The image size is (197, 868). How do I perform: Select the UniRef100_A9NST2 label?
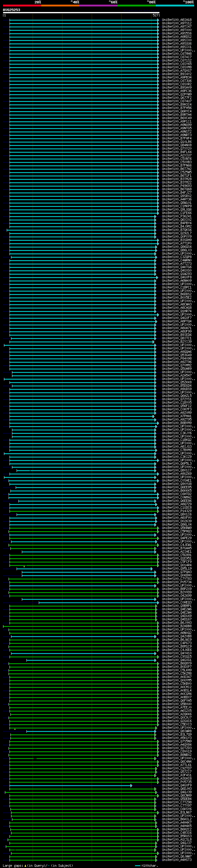pos(177,131)
